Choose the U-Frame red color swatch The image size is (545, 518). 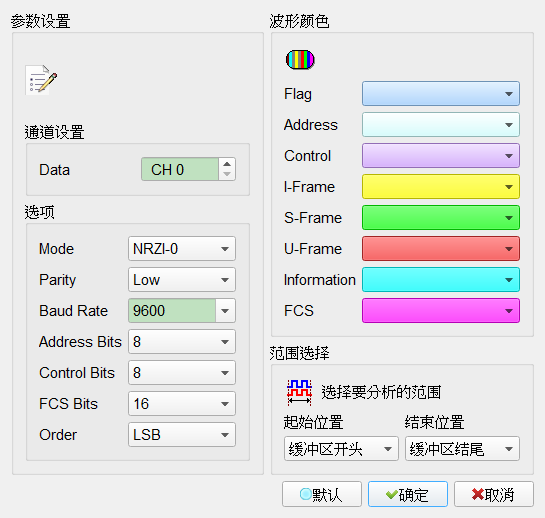click(x=441, y=248)
